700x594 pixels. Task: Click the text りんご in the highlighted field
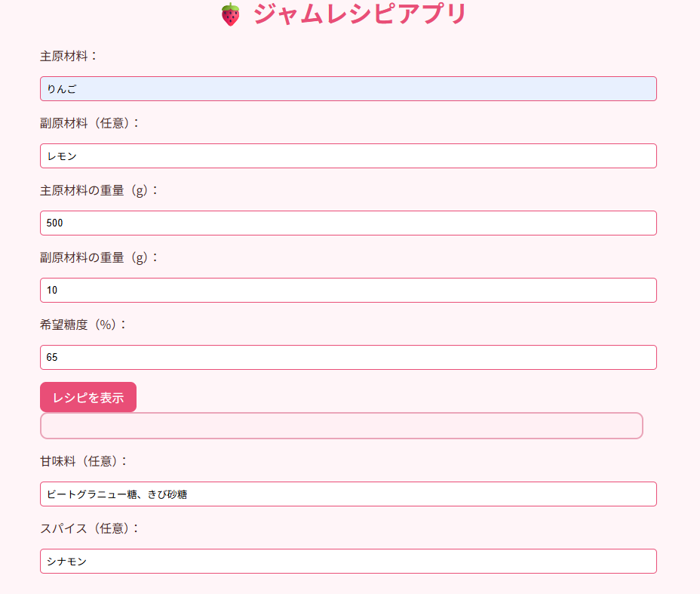[62, 89]
